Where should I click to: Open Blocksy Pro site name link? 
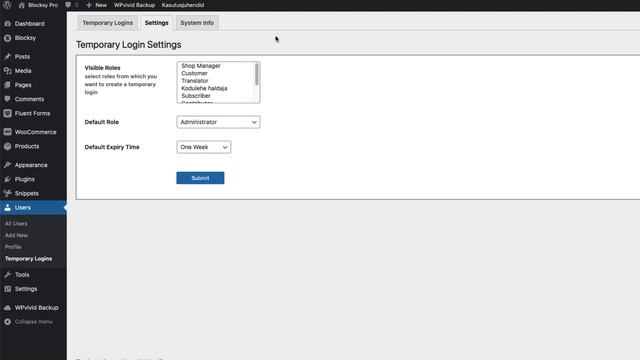click(x=43, y=5)
